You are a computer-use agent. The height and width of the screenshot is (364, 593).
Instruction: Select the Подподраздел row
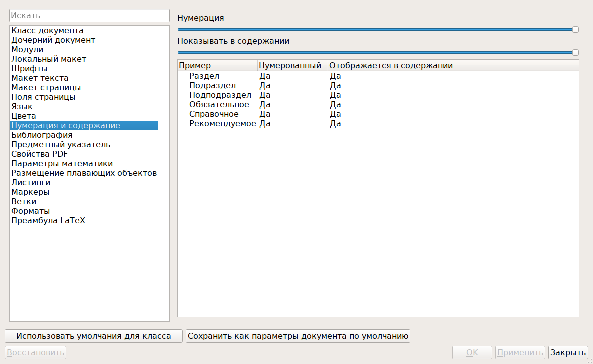coord(378,95)
